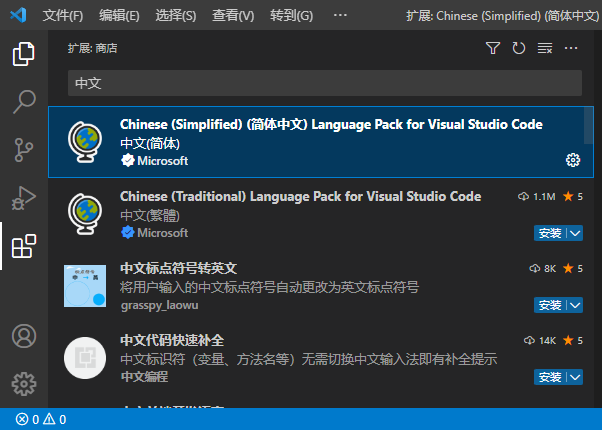Image resolution: width=602 pixels, height=430 pixels.
Task: Click the extensions list scrollbar
Action: point(588,126)
